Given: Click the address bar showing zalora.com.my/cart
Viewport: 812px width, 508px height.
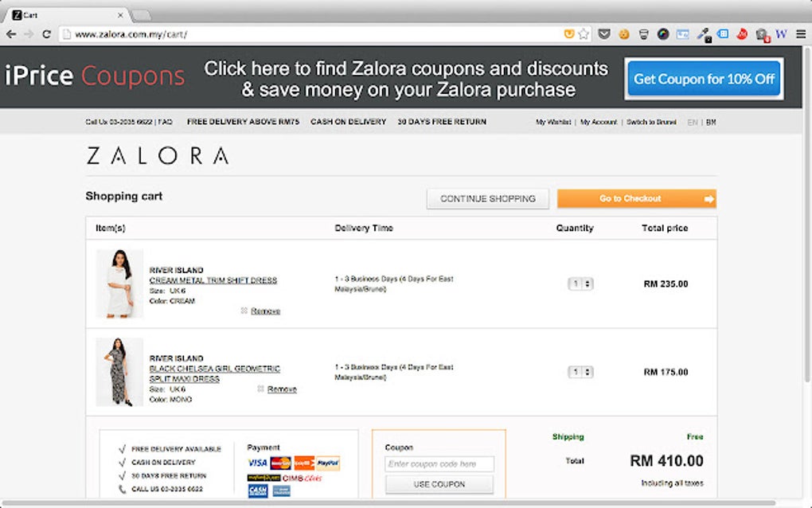Looking at the screenshot, I should pyautogui.click(x=310, y=34).
